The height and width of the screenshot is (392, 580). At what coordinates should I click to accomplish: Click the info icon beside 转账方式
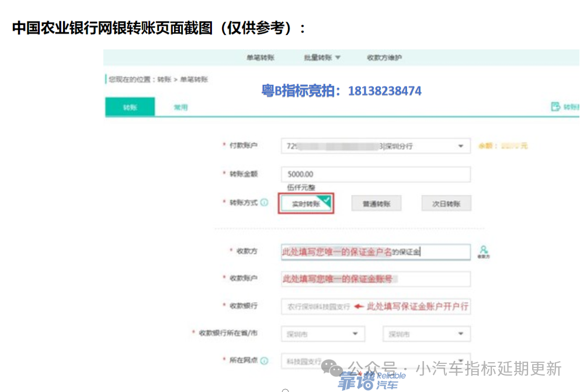coord(264,203)
